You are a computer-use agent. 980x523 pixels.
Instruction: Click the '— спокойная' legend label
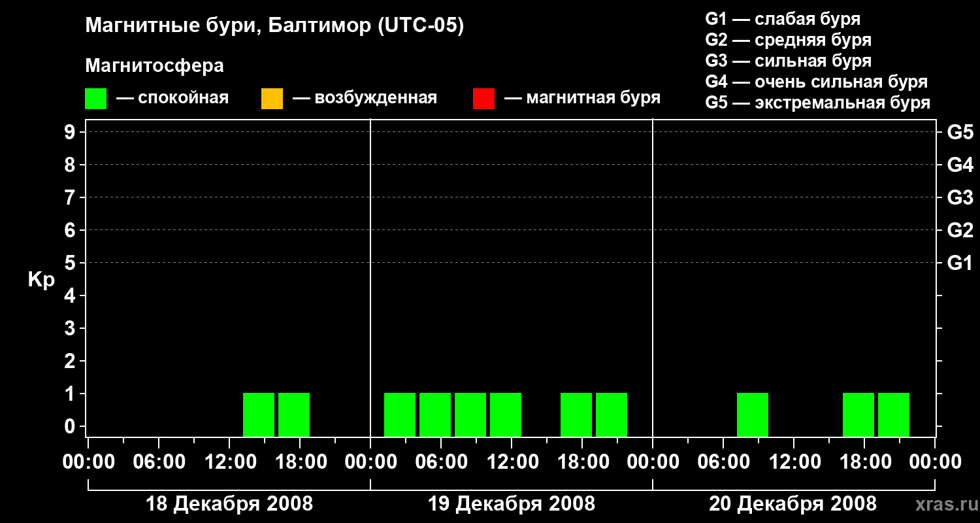coord(172,98)
